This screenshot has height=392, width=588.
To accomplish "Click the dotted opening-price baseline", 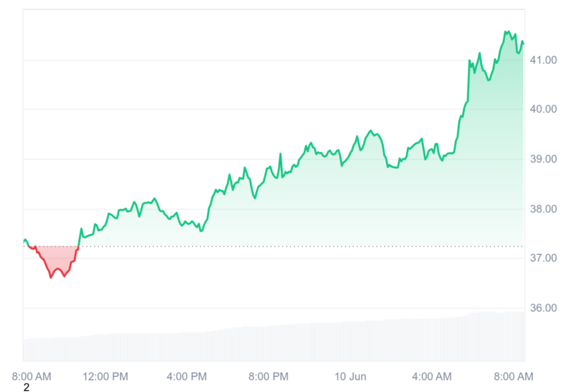I will (x=274, y=246).
